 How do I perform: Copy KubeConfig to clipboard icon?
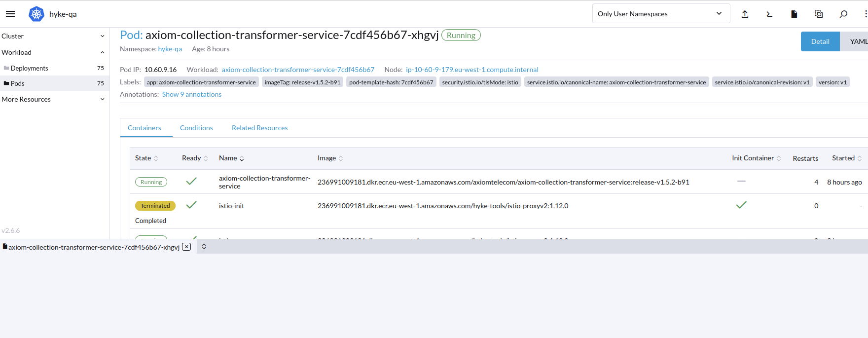click(819, 14)
